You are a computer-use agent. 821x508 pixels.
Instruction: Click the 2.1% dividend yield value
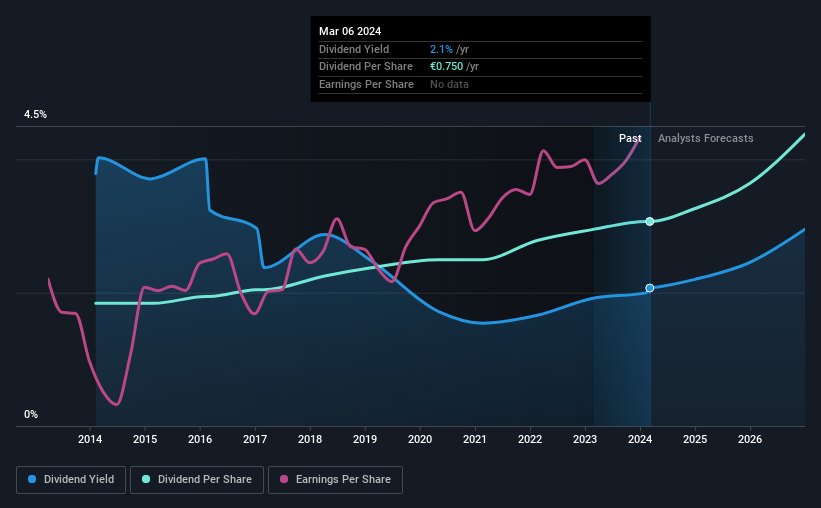pyautogui.click(x=441, y=49)
